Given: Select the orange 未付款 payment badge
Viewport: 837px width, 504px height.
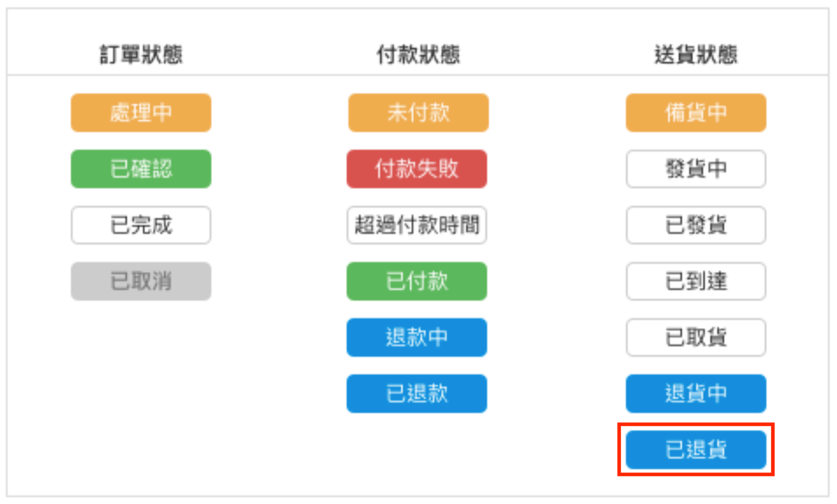Looking at the screenshot, I should coord(418,112).
